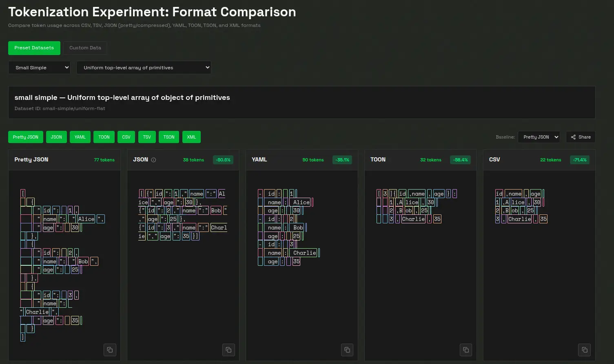The width and height of the screenshot is (614, 364).
Task: Open the info tooltip beside the JSON heading
Action: pyautogui.click(x=153, y=159)
